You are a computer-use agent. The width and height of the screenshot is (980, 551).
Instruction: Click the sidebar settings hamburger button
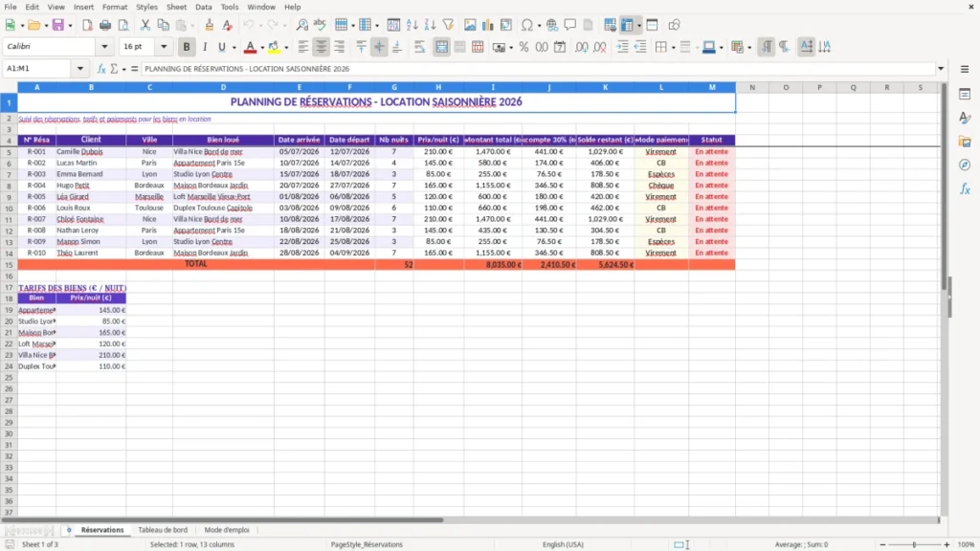point(965,69)
